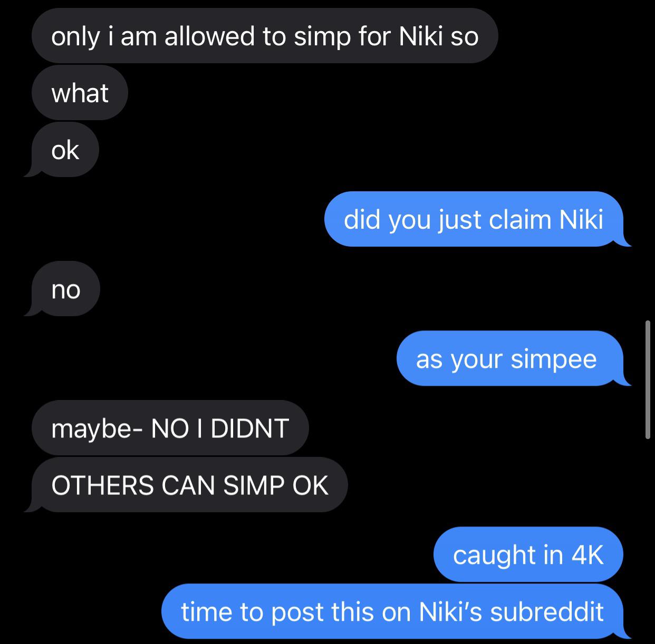Click the conversation scrollbar thumb

648,379
